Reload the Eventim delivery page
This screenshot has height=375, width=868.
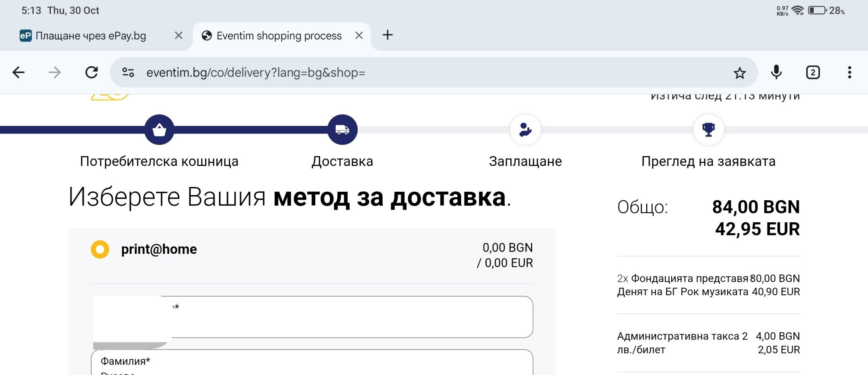(92, 73)
